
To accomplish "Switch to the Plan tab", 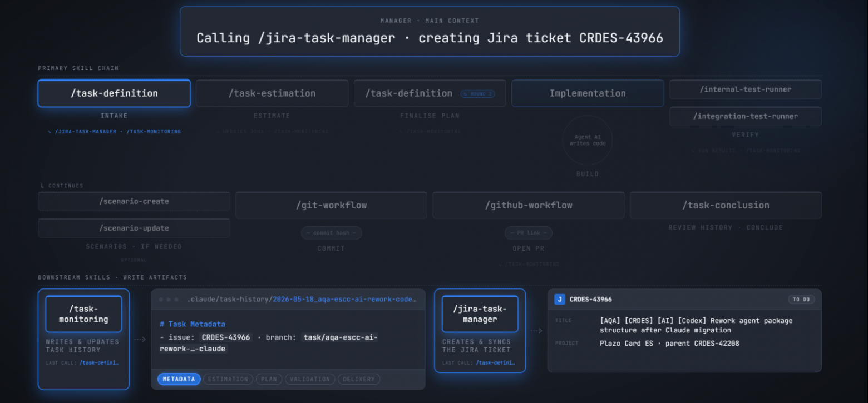I will tap(269, 379).
